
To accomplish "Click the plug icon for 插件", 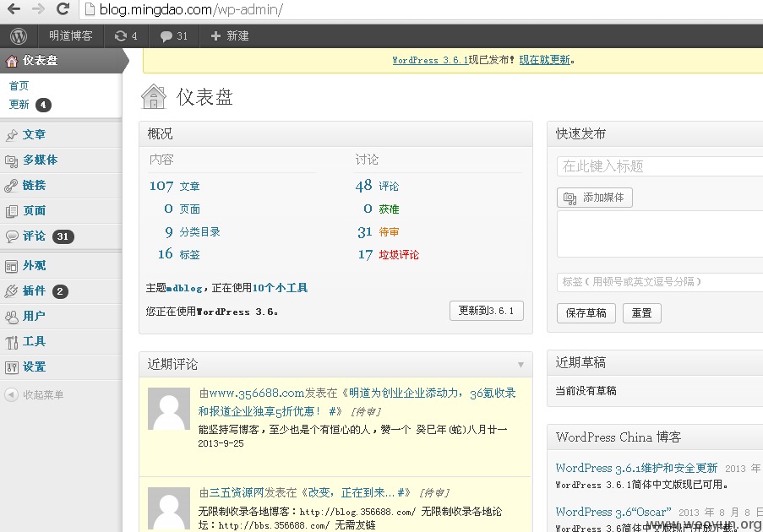I will [12, 291].
